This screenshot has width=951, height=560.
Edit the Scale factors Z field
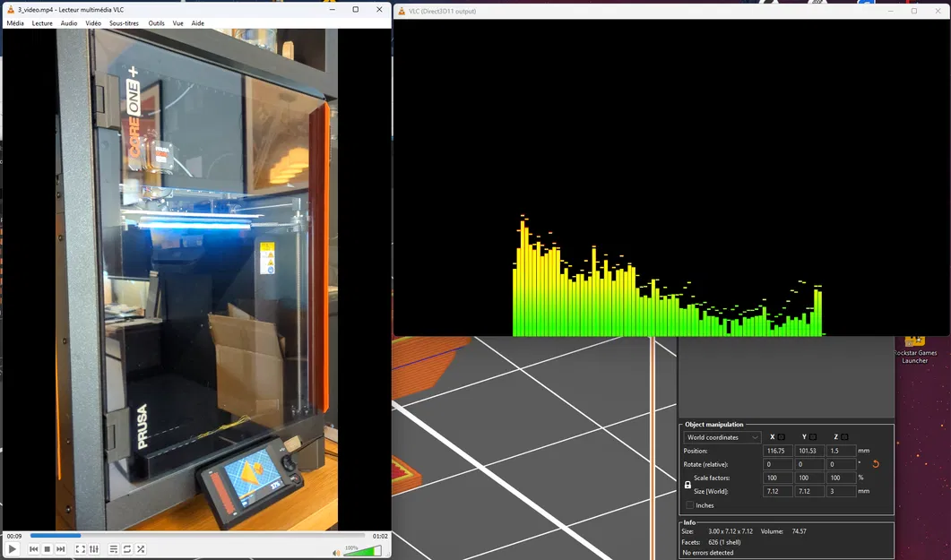point(841,478)
